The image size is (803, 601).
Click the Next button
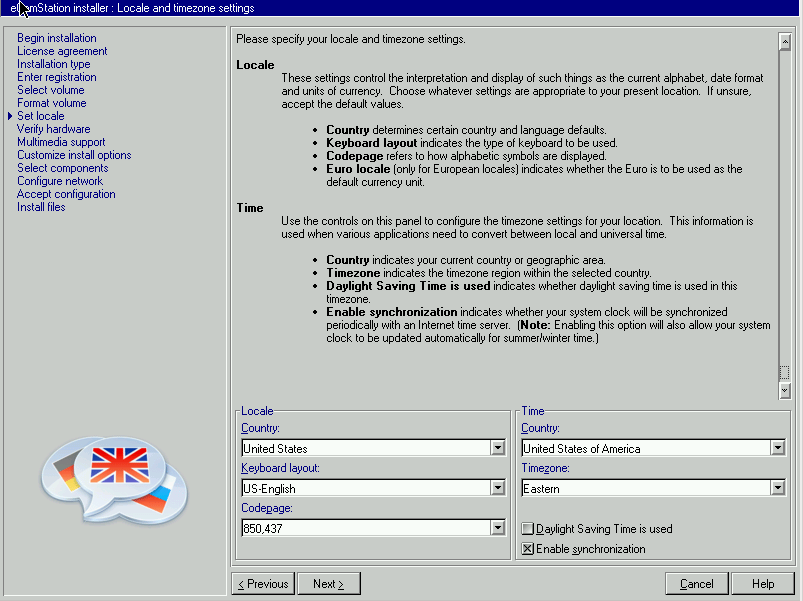pos(329,583)
